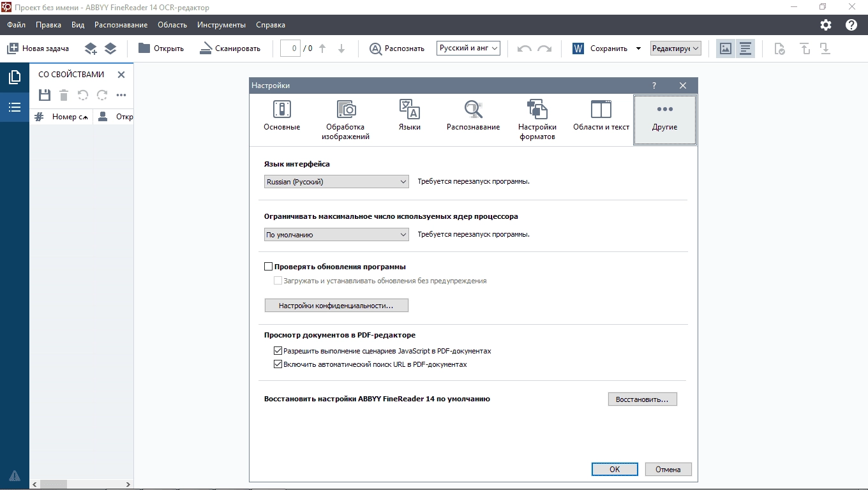Click the add layers stack icon with plus
The height and width of the screenshot is (490, 868).
tap(91, 48)
